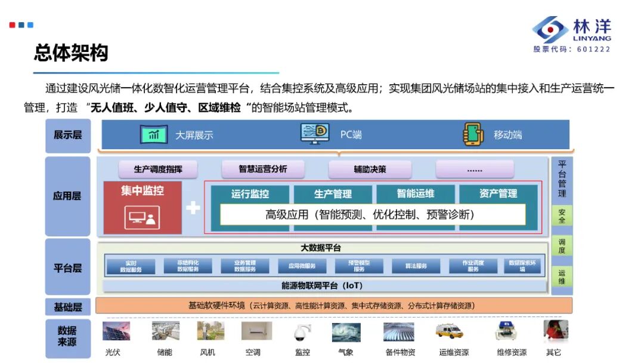The height and width of the screenshot is (363, 644).
Task: Click the 生产调度指挥 button
Action: click(x=158, y=169)
